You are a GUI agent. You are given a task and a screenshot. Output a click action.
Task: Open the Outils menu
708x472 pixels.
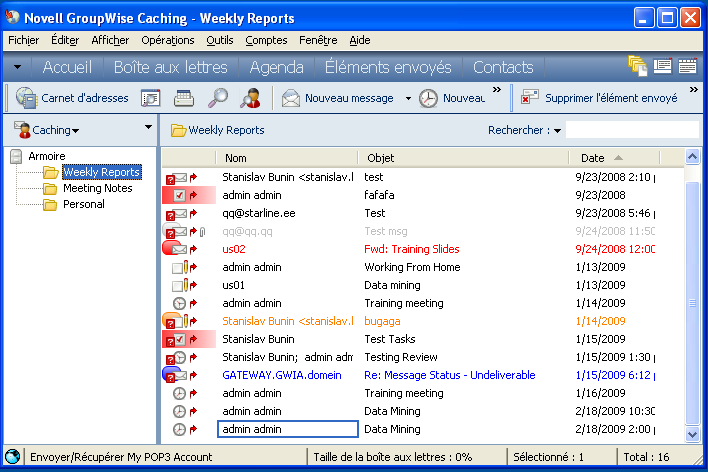pos(220,40)
